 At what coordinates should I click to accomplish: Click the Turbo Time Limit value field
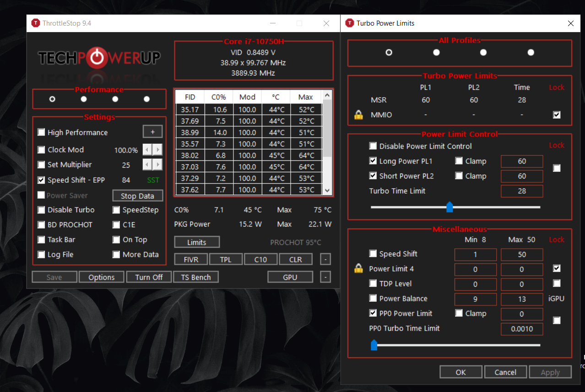[x=522, y=191]
